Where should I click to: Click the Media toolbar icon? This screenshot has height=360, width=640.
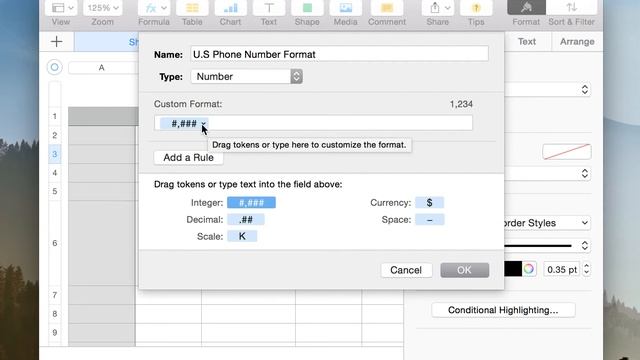pos(345,8)
